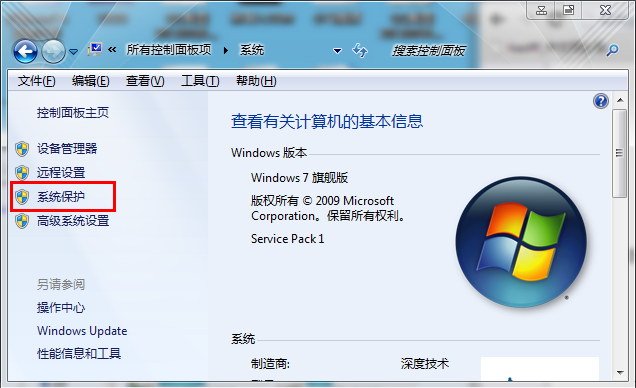Select 系统 breadcrumb in address bar
Image resolution: width=636 pixels, height=388 pixels.
coord(252,50)
